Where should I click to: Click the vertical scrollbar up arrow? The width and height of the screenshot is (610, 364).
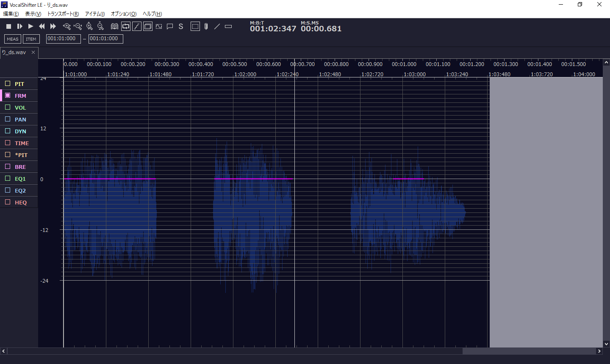click(x=606, y=62)
